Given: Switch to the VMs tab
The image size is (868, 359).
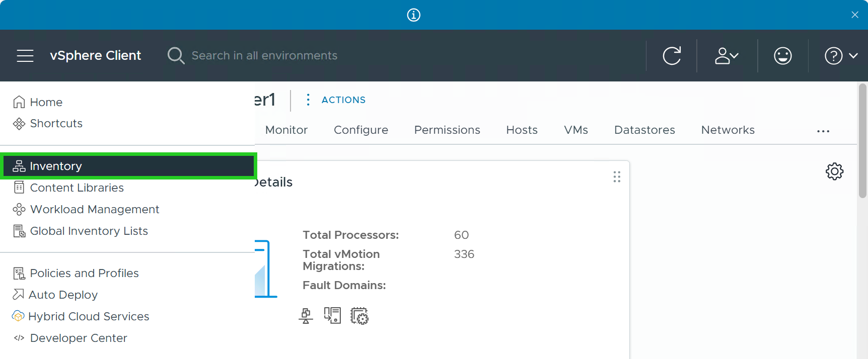Looking at the screenshot, I should [576, 130].
